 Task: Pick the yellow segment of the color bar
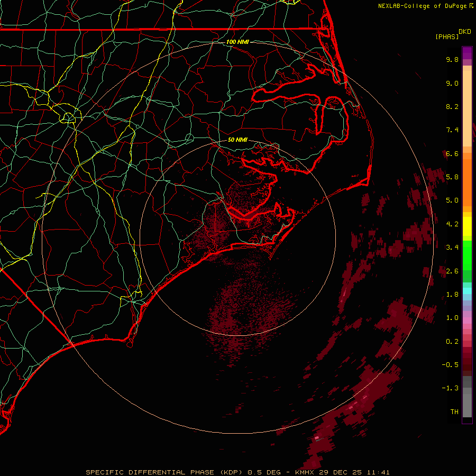point(467,226)
